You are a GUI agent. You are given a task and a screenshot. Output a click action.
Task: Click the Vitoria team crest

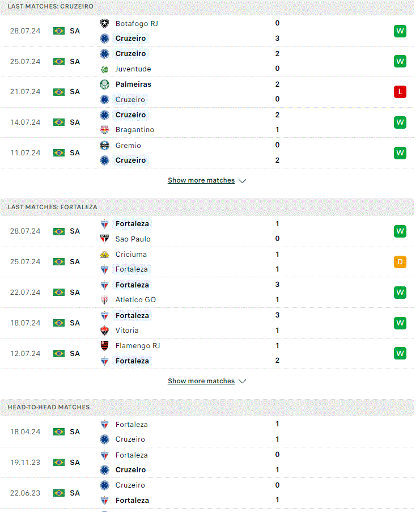(104, 331)
